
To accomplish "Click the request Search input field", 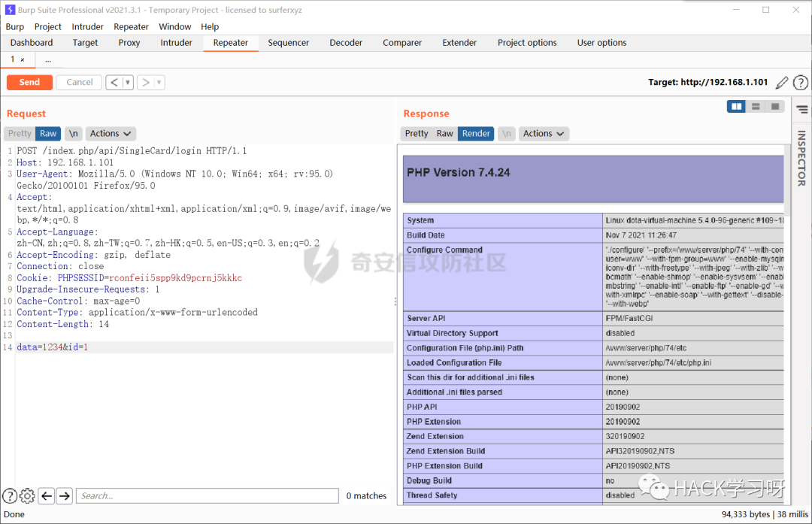I will tap(208, 496).
